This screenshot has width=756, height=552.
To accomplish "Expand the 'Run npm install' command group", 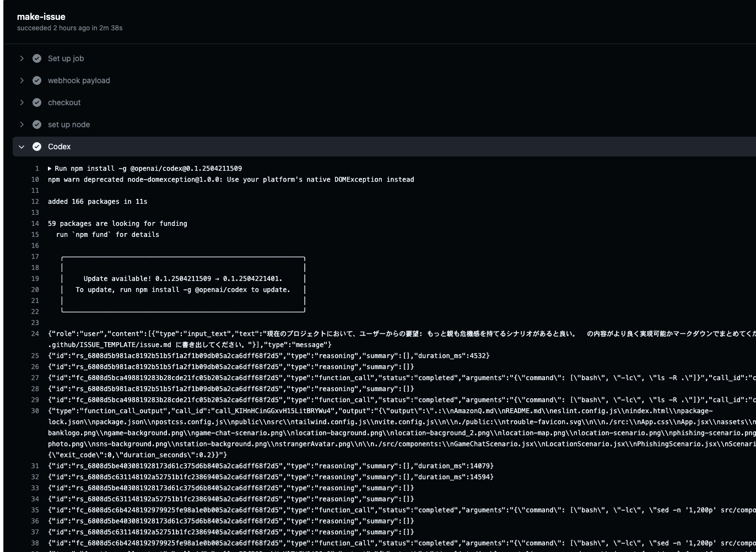I will coord(49,168).
